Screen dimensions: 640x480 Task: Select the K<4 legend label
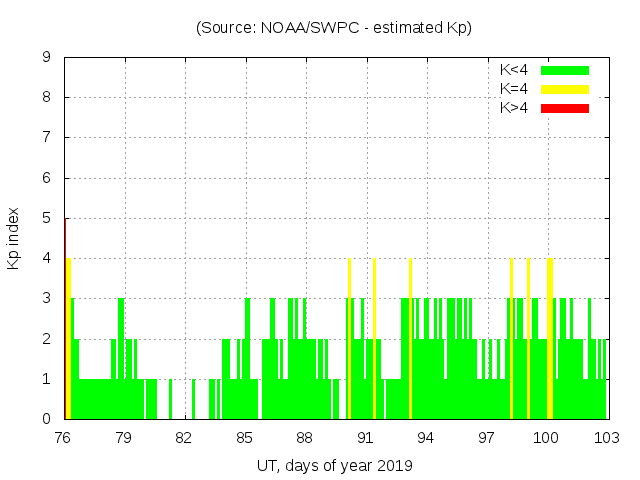(x=512, y=70)
